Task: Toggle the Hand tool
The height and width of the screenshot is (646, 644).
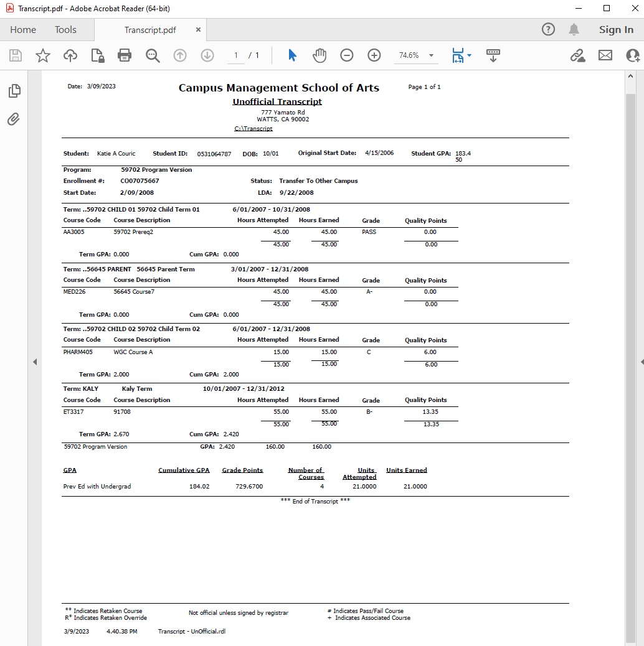Action: 319,55
